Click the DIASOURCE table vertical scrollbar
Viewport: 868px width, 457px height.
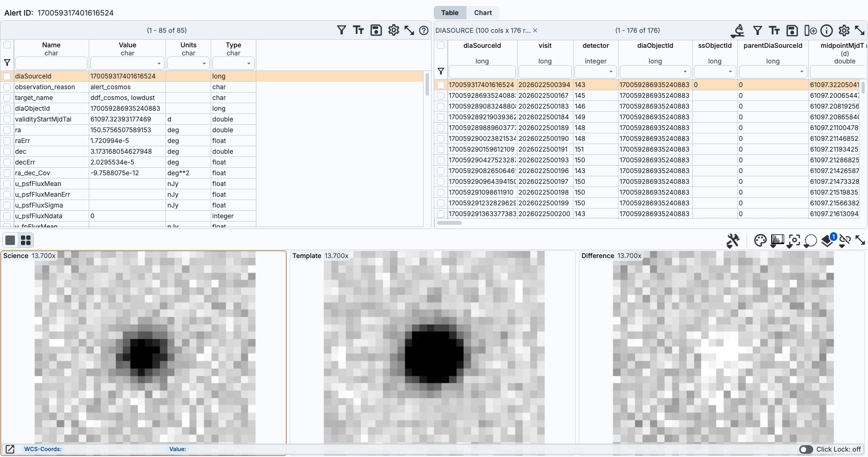(863, 88)
